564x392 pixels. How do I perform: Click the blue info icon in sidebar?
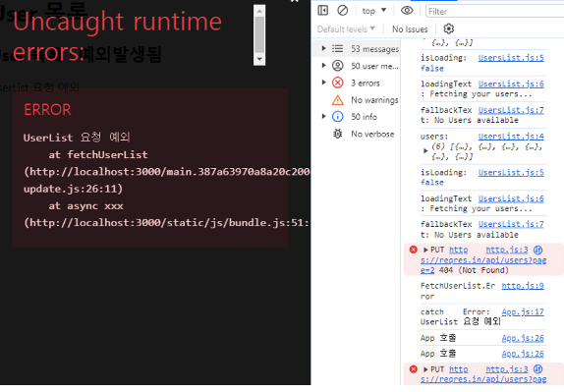point(337,117)
